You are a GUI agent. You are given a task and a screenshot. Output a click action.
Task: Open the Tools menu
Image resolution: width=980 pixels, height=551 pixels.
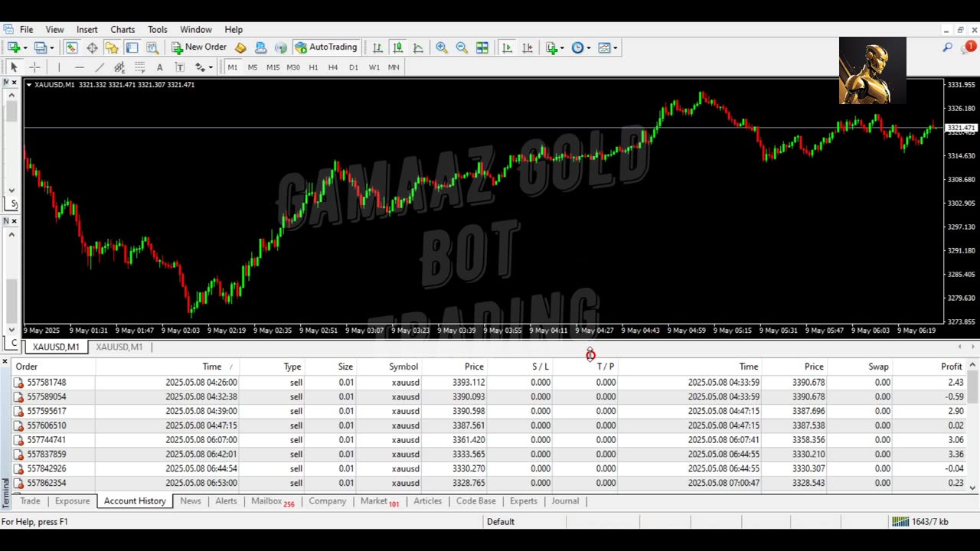coord(158,29)
